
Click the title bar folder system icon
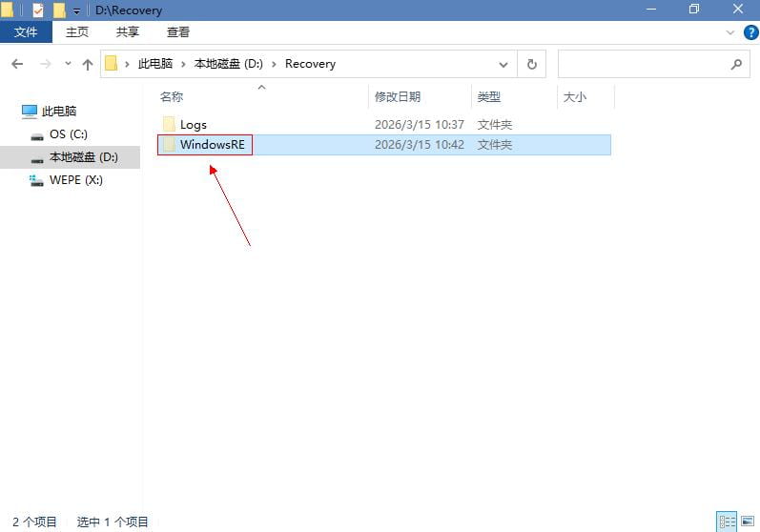(x=7, y=10)
